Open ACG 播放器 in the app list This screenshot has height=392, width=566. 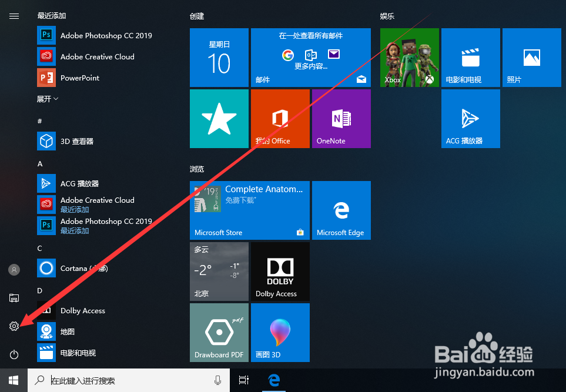(68, 183)
